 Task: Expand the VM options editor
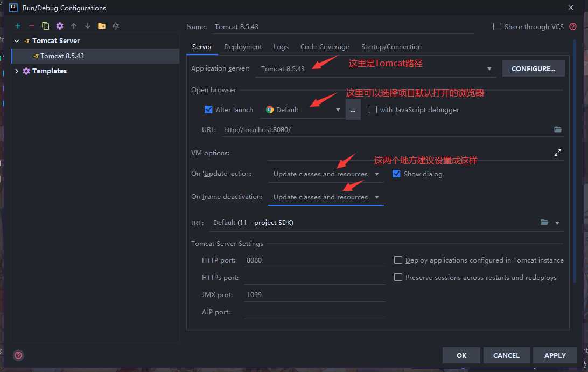click(x=558, y=153)
